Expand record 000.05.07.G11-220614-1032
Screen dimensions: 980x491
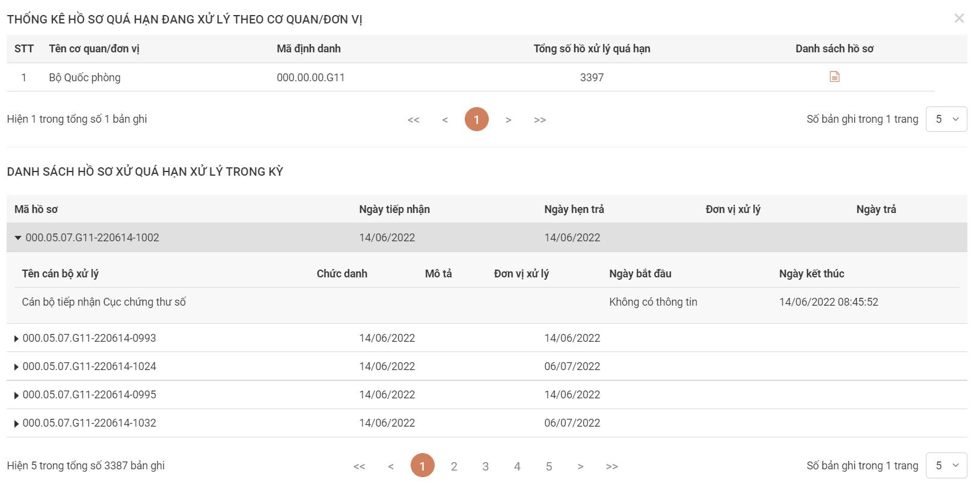(16, 424)
